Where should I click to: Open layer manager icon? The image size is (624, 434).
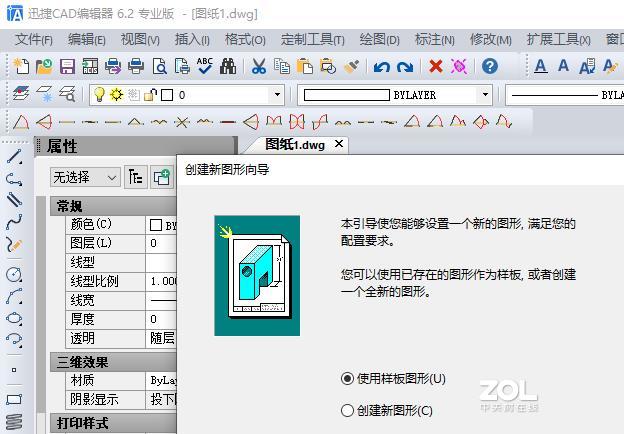21,94
